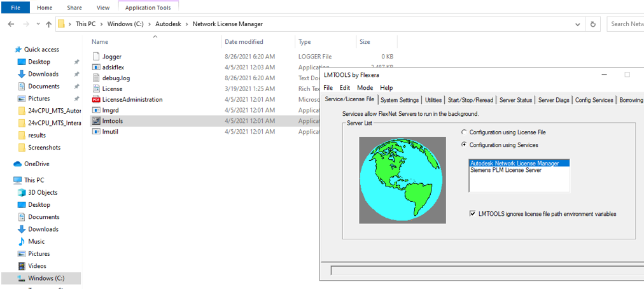This screenshot has width=644, height=289.
Task: Switch to the Server Status tab
Action: coord(515,100)
